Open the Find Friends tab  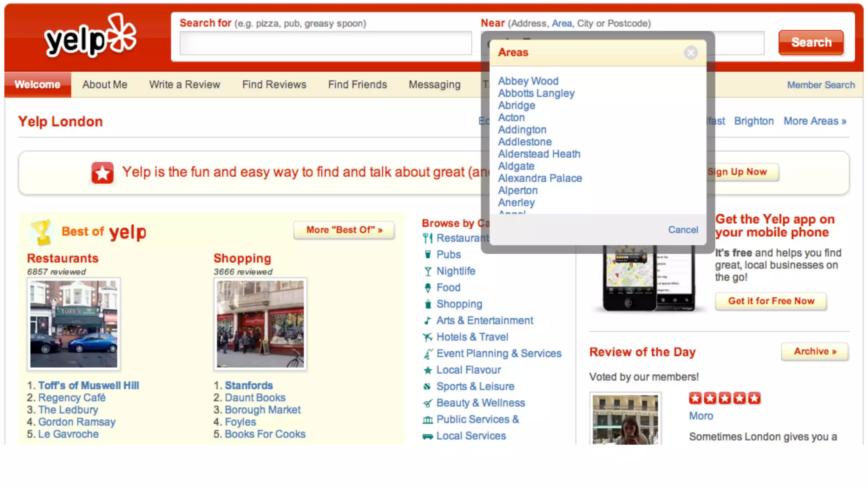point(357,85)
